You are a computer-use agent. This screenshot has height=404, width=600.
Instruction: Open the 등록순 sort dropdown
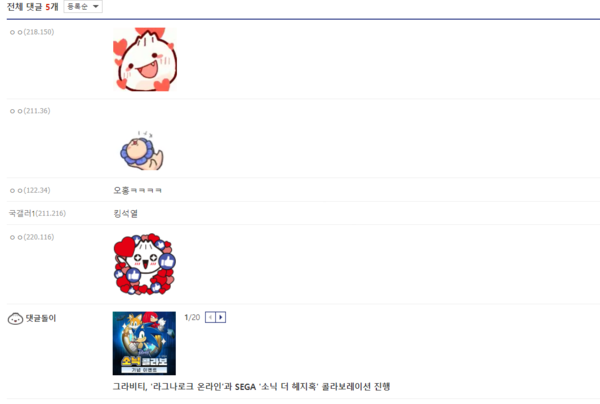coord(83,7)
